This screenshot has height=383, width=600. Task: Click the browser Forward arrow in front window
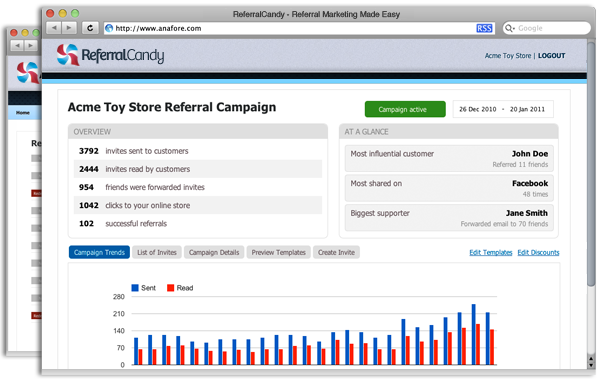(69, 28)
